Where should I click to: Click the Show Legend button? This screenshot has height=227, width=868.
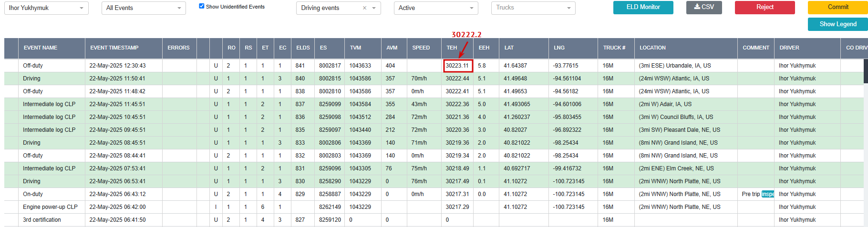838,24
